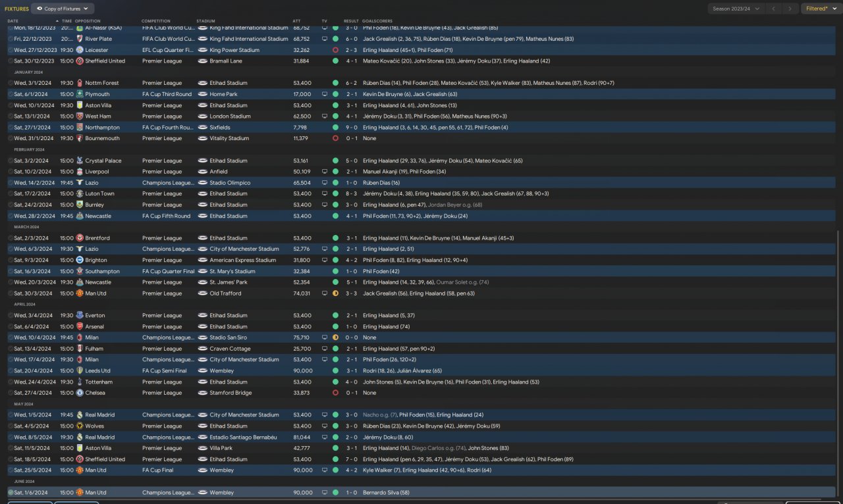Click the draw indicator on the 30/3/2024 Man Utd row

click(x=335, y=293)
